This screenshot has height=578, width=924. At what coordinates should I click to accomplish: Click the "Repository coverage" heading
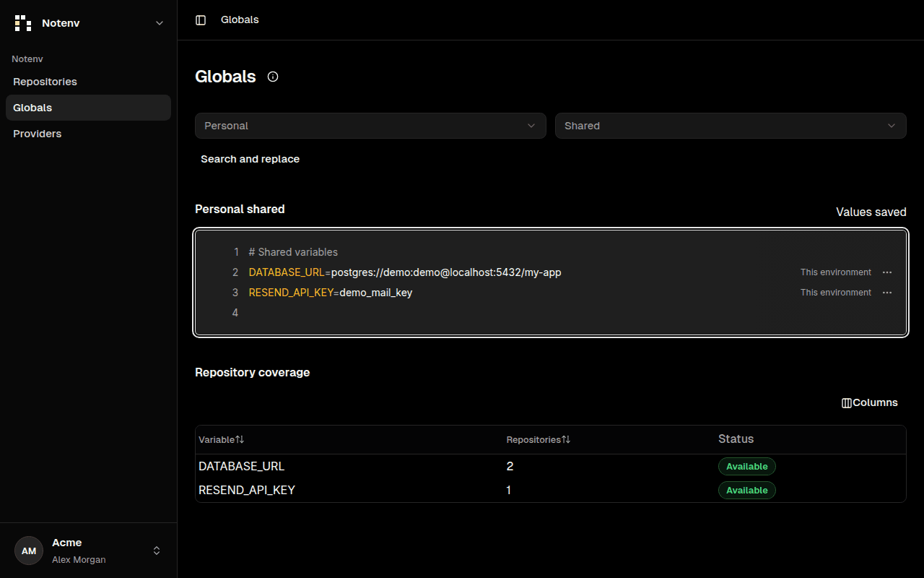pos(252,372)
